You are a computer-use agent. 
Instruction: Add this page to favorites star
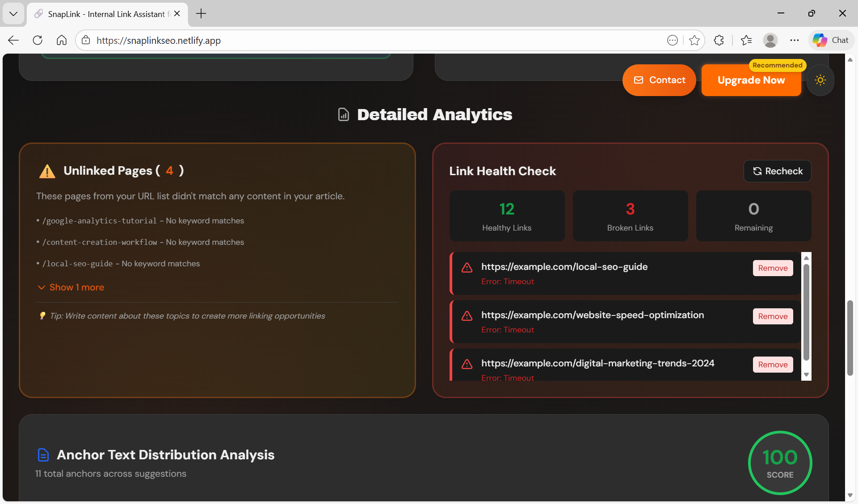coord(694,40)
